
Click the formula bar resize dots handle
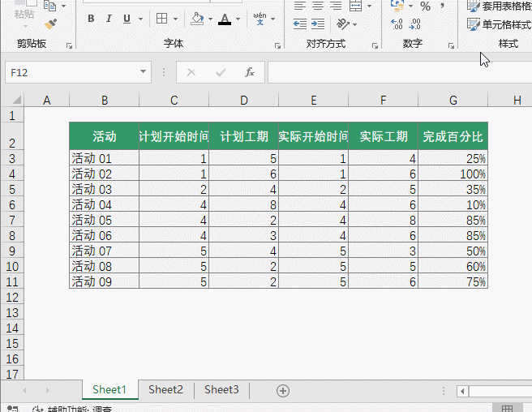[x=164, y=72]
